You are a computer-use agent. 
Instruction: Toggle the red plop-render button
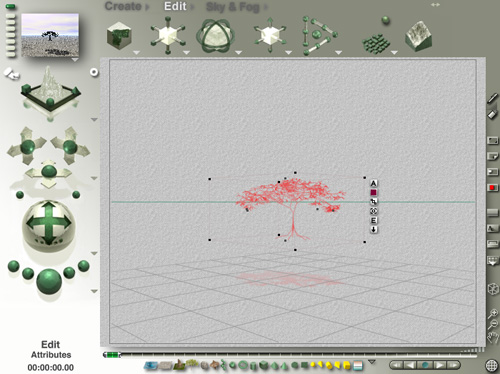(492, 188)
